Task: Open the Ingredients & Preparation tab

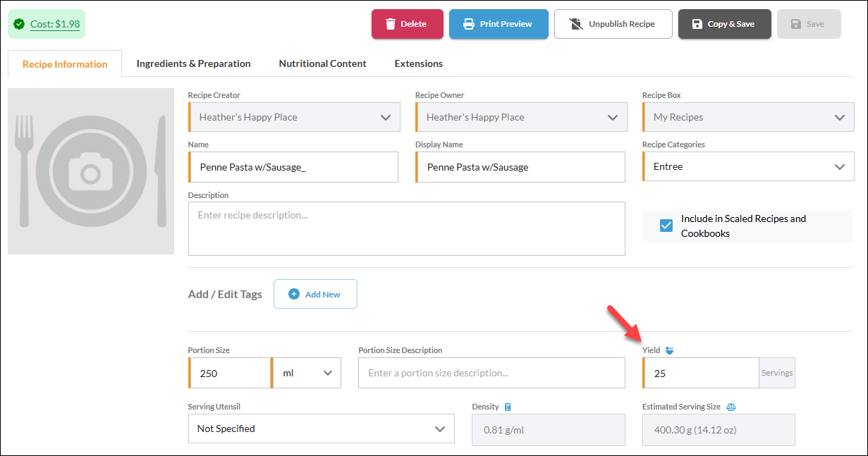Action: (193, 63)
